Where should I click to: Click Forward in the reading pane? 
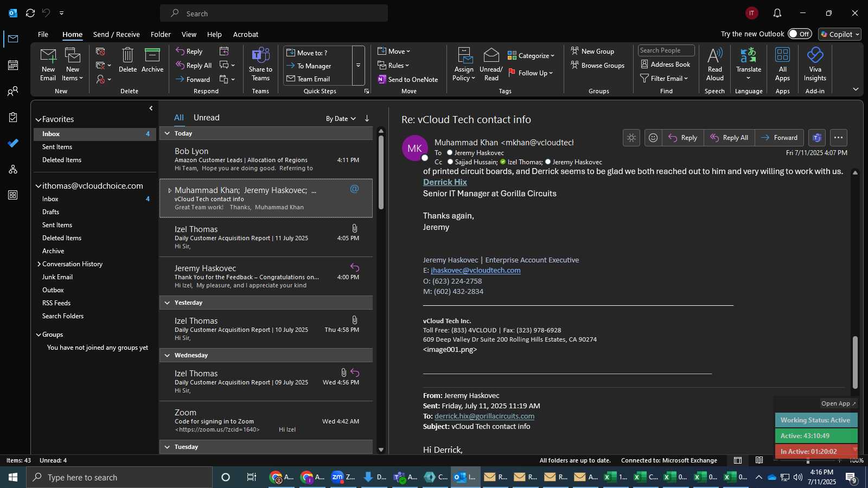point(779,138)
